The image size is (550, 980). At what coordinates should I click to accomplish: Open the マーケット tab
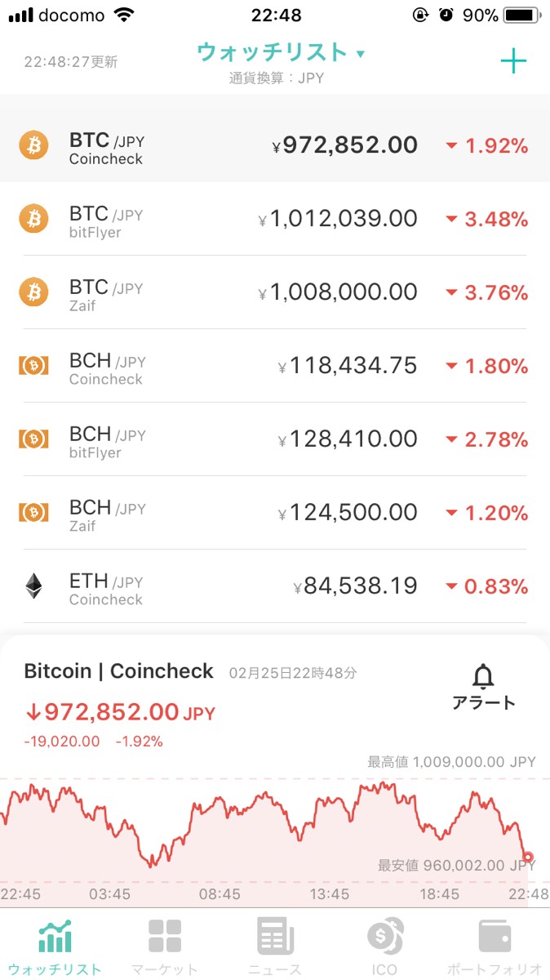pyautogui.click(x=165, y=946)
